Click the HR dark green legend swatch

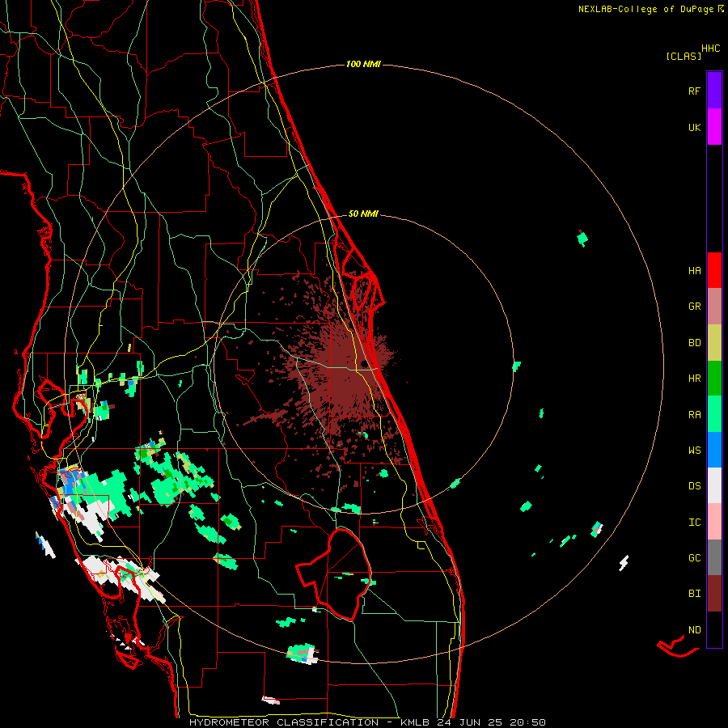click(714, 379)
